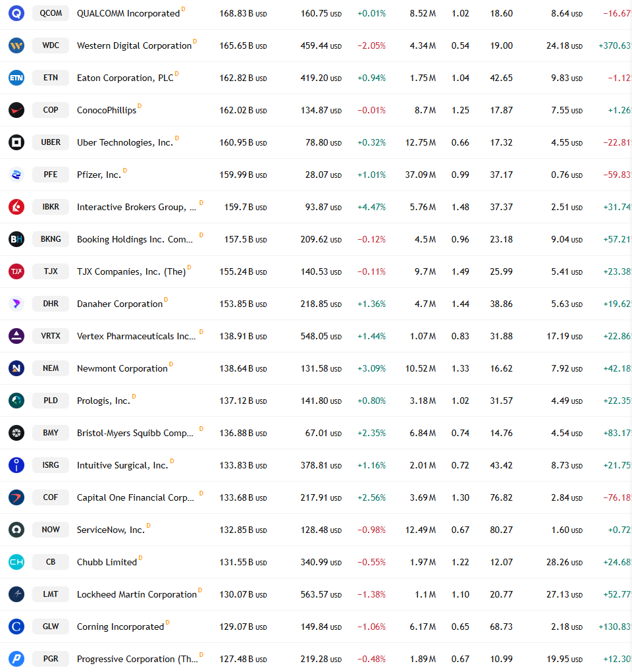
Task: Click the 168.83 B USD market cap
Action: pos(243,14)
